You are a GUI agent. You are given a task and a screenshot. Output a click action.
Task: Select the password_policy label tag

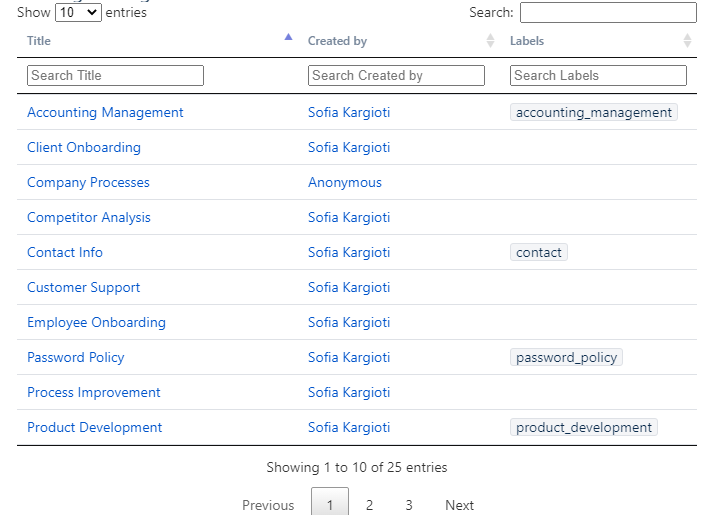(566, 358)
